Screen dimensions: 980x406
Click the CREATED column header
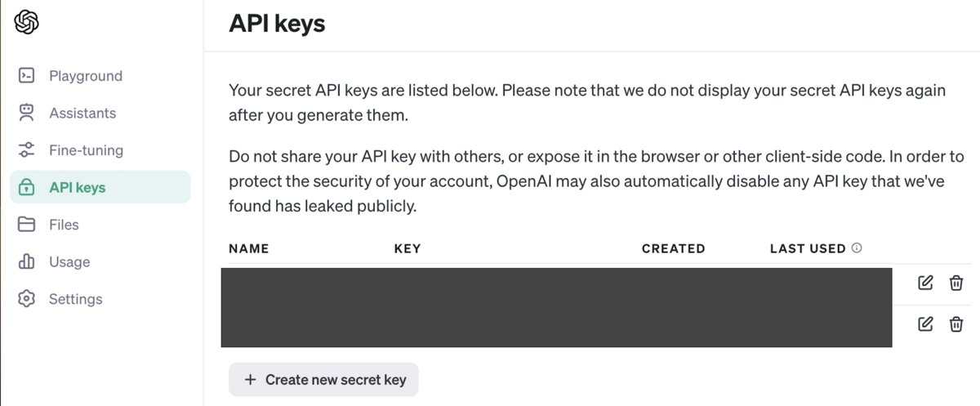tap(674, 248)
